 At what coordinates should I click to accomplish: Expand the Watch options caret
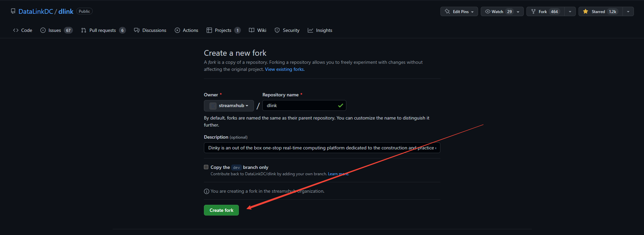pyautogui.click(x=518, y=11)
